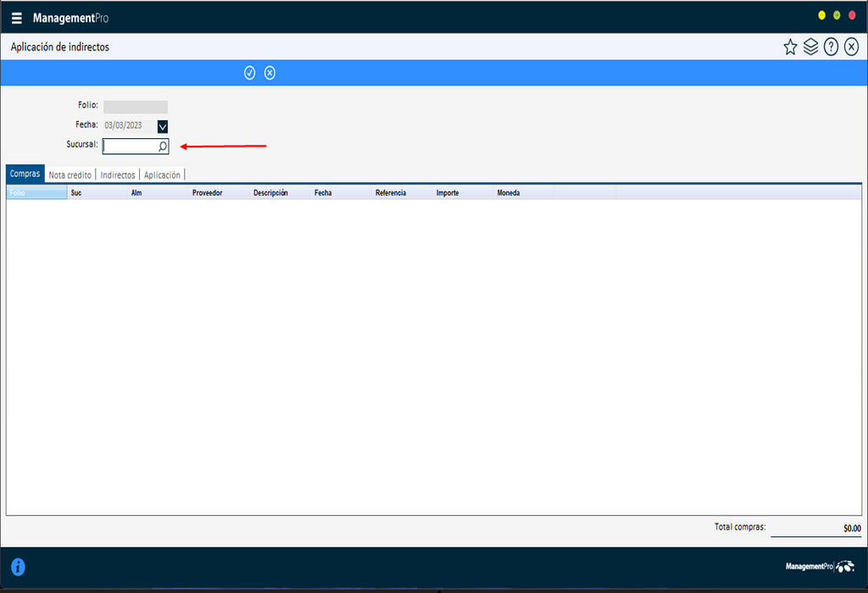Confirm with the checkmark toolbar icon

[x=249, y=73]
